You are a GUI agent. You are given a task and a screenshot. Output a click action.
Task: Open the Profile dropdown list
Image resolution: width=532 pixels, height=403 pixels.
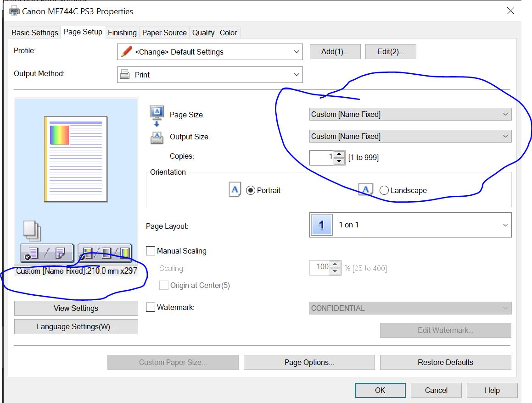pyautogui.click(x=210, y=52)
